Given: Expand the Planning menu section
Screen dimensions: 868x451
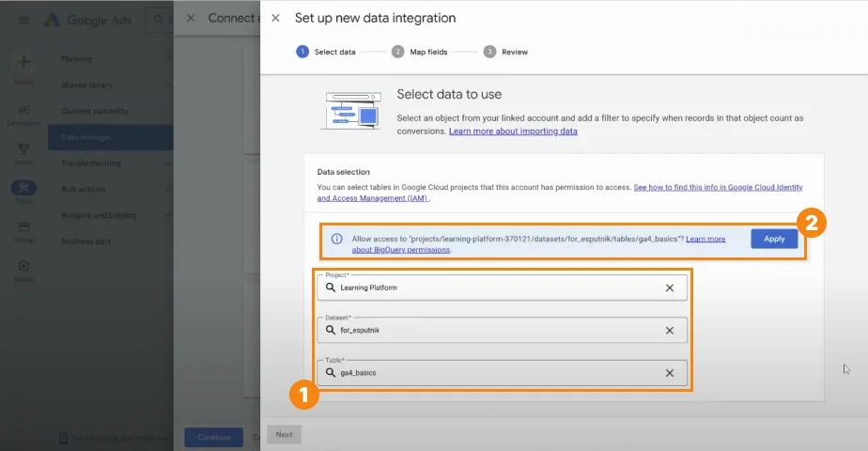Looking at the screenshot, I should point(116,59).
